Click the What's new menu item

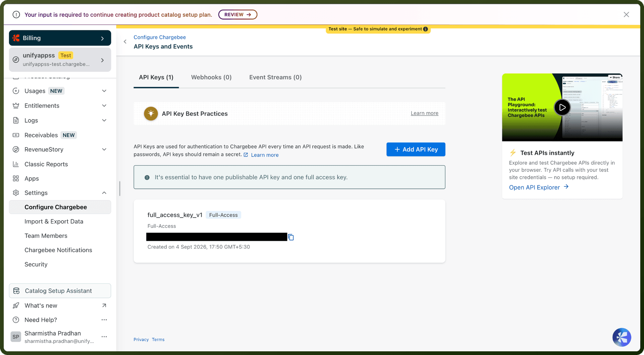point(41,306)
